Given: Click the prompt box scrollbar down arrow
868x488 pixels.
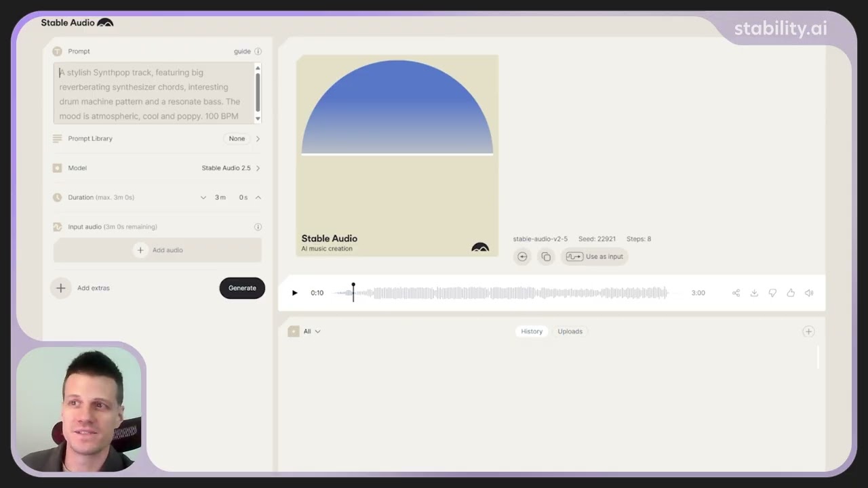Looking at the screenshot, I should tap(258, 119).
